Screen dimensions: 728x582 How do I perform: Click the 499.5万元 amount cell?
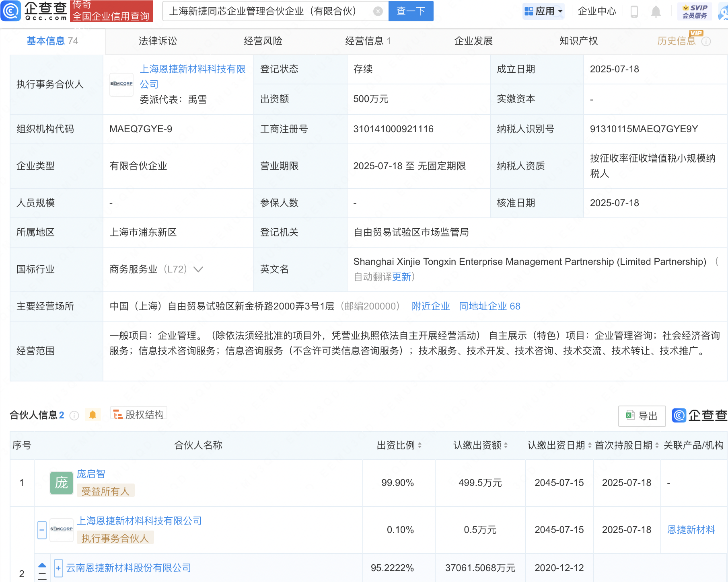click(x=480, y=483)
